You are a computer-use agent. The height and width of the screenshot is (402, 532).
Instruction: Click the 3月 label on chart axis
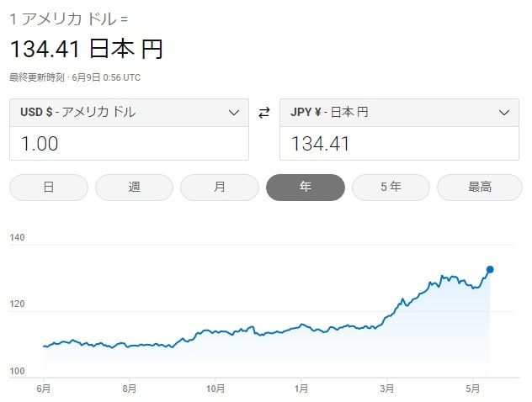pyautogui.click(x=386, y=388)
